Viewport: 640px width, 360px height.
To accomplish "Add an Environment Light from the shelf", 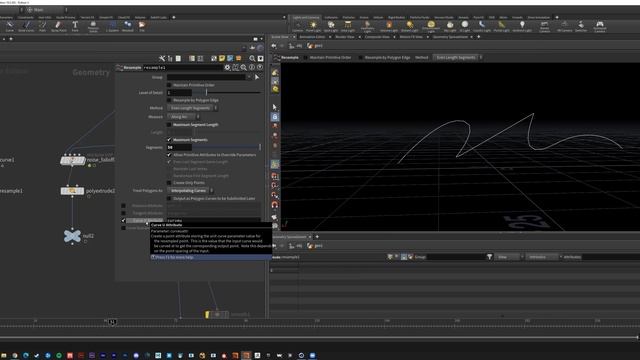I will click(x=431, y=27).
